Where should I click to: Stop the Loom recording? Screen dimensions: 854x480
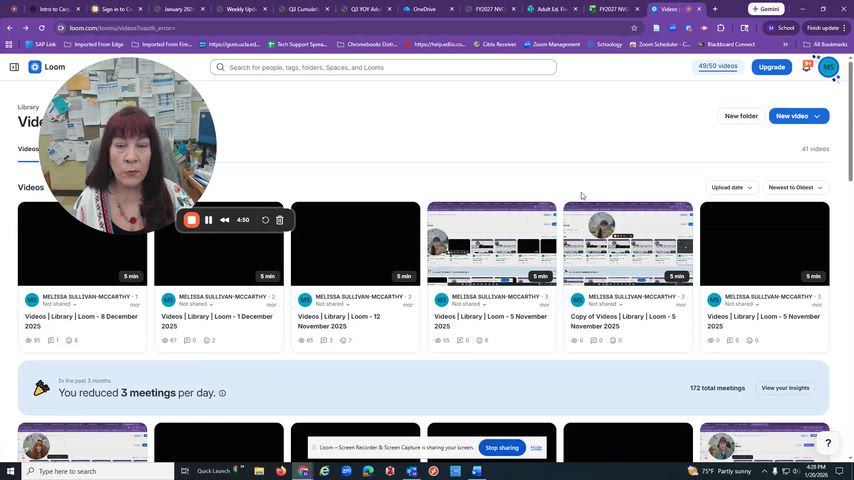(192, 220)
